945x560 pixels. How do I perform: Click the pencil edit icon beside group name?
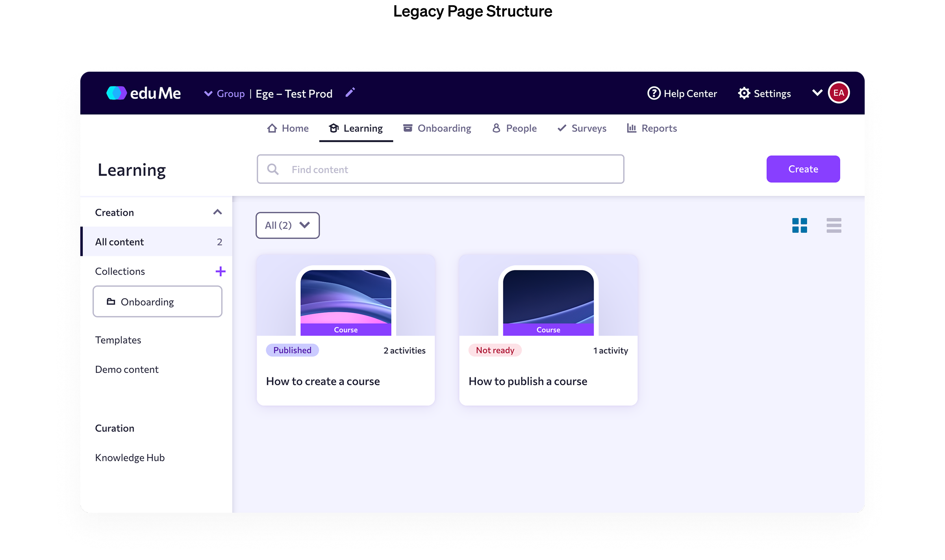pos(350,93)
